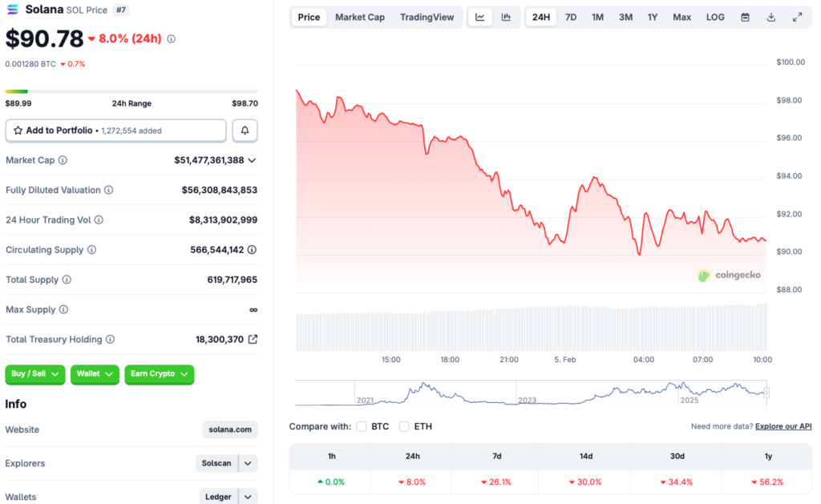
Task: Select the line chart icon
Action: [479, 16]
